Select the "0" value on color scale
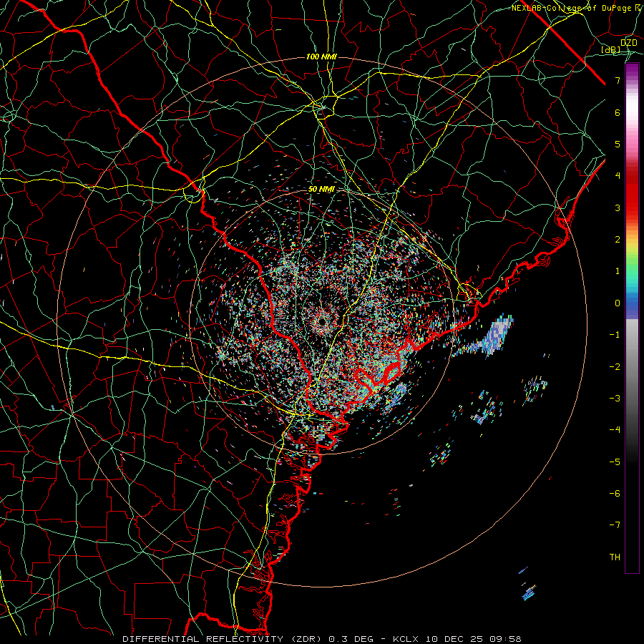The width and height of the screenshot is (644, 644). 618,303
